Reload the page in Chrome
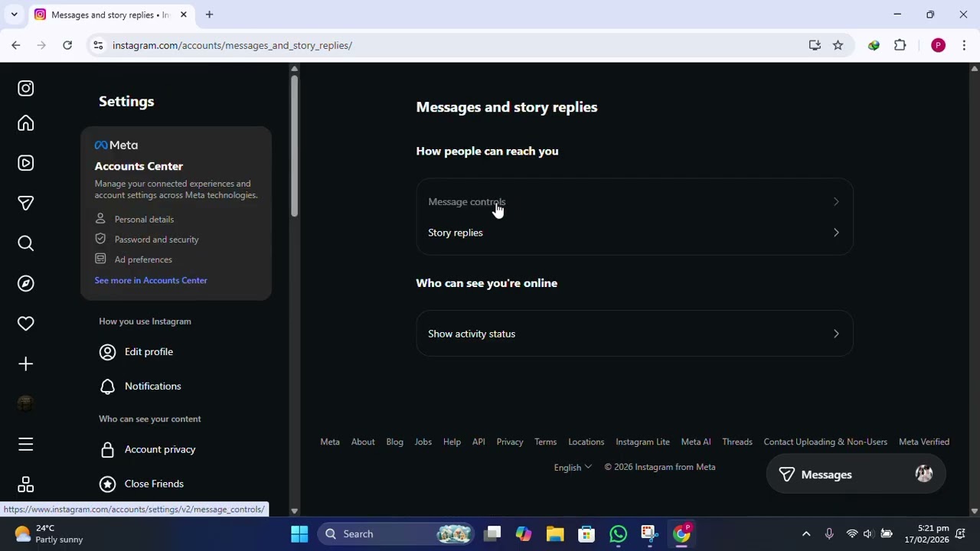Image resolution: width=980 pixels, height=551 pixels. pyautogui.click(x=67, y=45)
